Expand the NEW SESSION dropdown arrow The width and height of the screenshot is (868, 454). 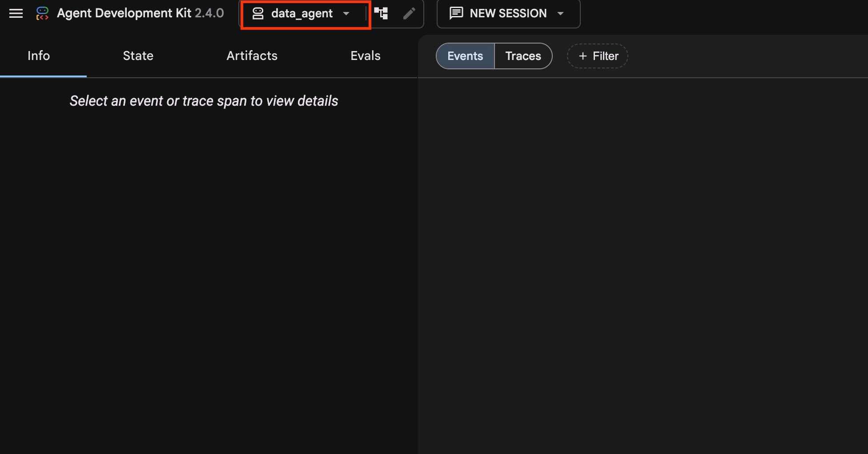561,14
